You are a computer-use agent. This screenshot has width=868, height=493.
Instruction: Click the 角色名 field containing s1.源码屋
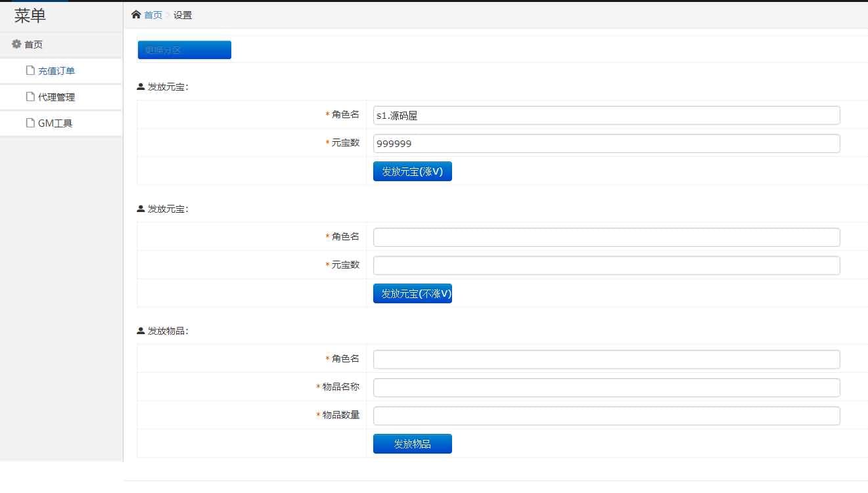tap(605, 115)
